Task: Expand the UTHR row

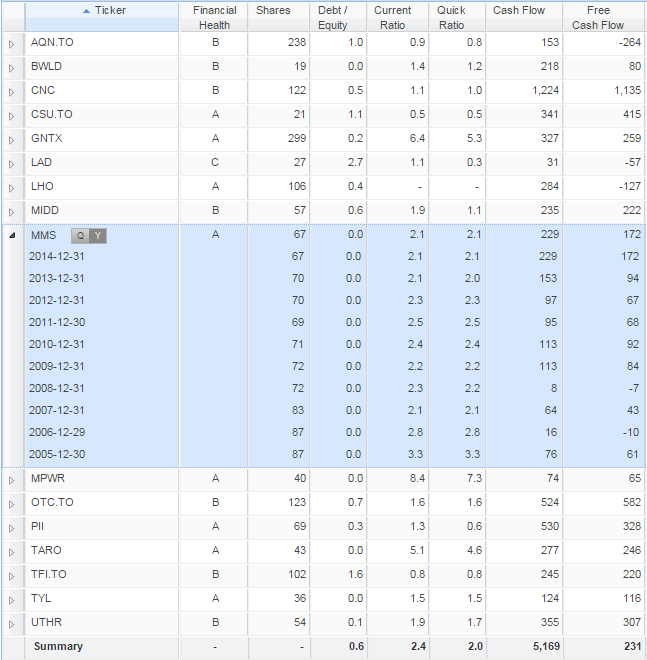Action: [12, 624]
